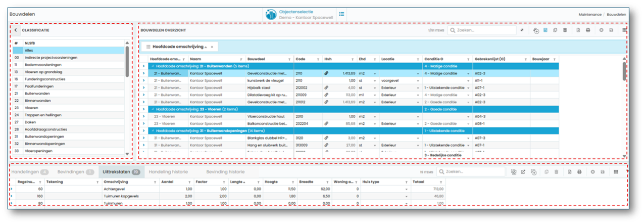This screenshot has height=224, width=644.
Task: Click the Bouwdelen overzicht search field
Action: 482,30
